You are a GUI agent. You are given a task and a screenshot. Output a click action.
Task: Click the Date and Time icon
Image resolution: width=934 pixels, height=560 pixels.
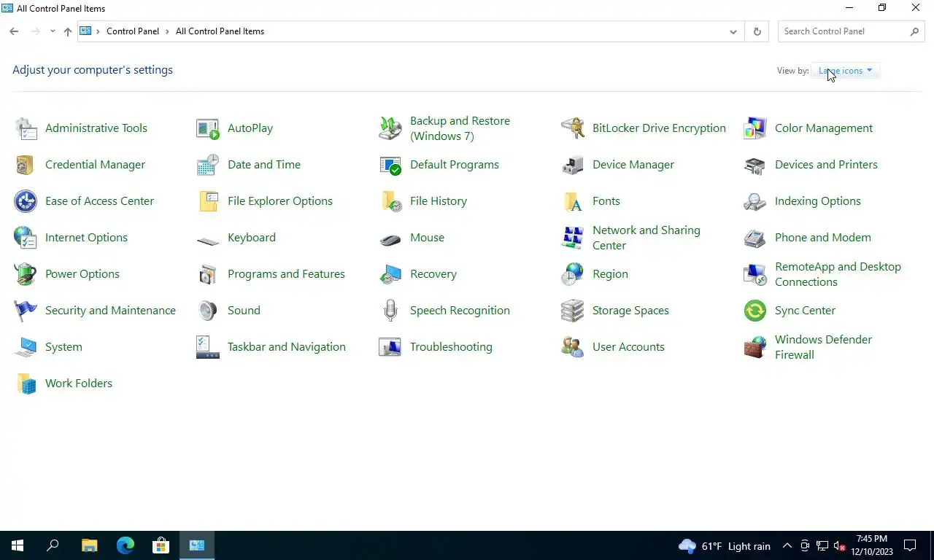208,165
